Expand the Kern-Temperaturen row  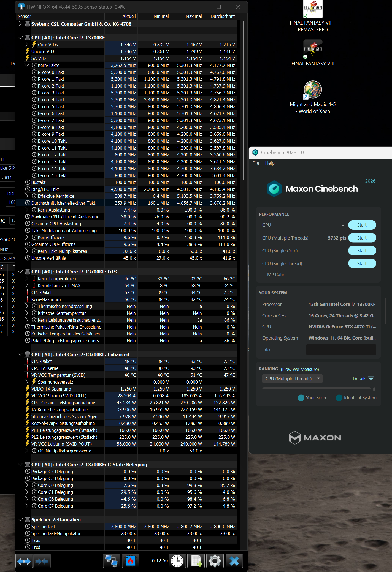[x=27, y=278]
